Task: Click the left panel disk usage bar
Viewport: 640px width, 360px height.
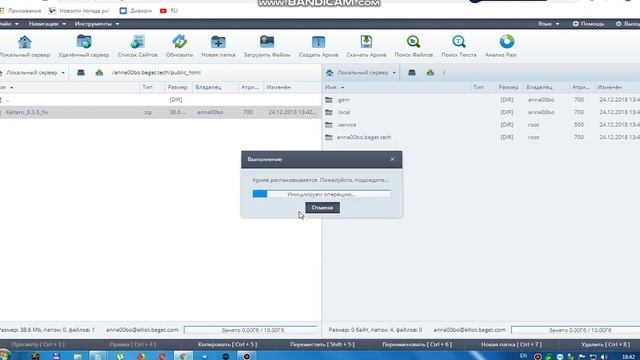Action: [251, 330]
